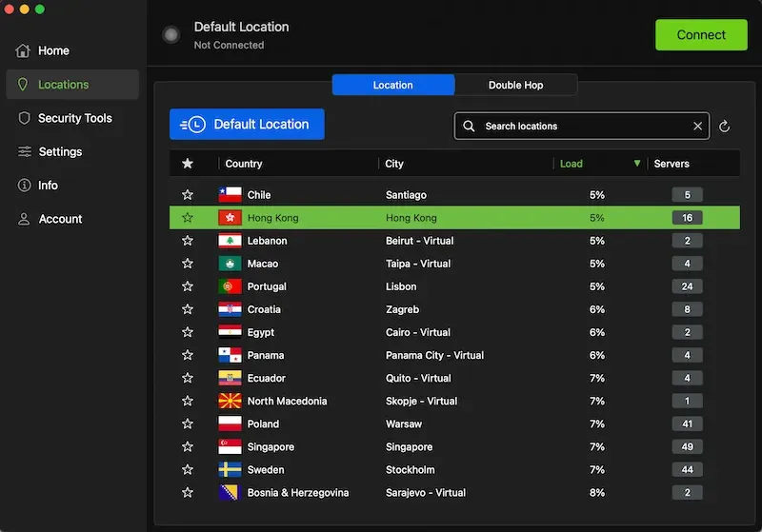Screen dimensions: 762x532
Task: Click the Croatia flag icon
Action: pos(230,309)
